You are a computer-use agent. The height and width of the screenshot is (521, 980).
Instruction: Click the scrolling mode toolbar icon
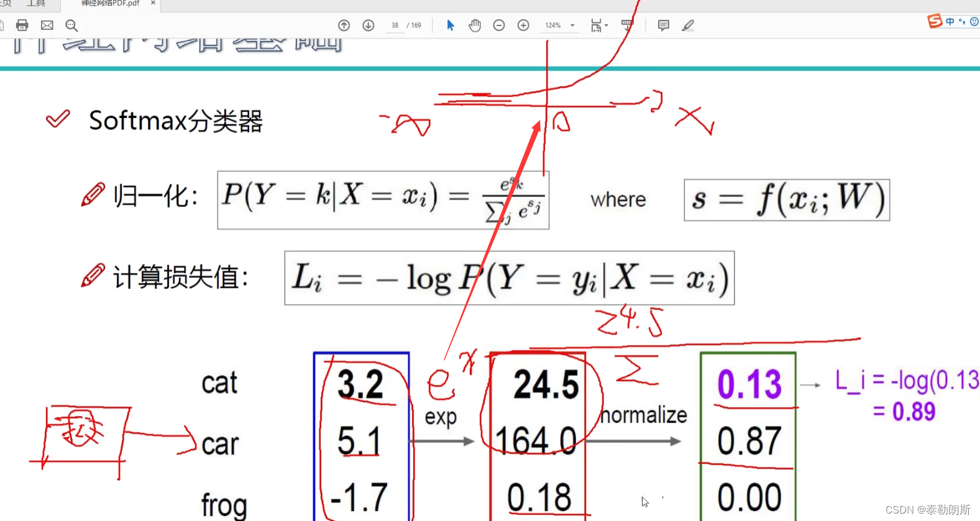[x=627, y=25]
